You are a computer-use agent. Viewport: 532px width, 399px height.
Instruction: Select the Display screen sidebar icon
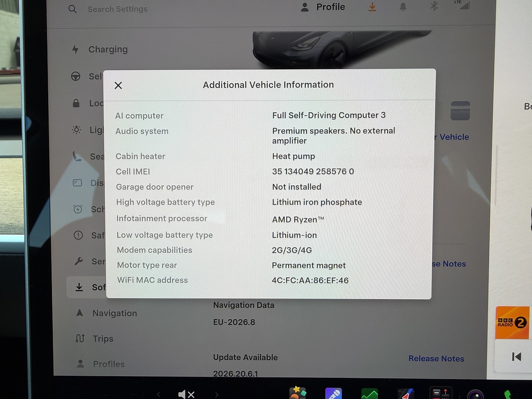77,183
